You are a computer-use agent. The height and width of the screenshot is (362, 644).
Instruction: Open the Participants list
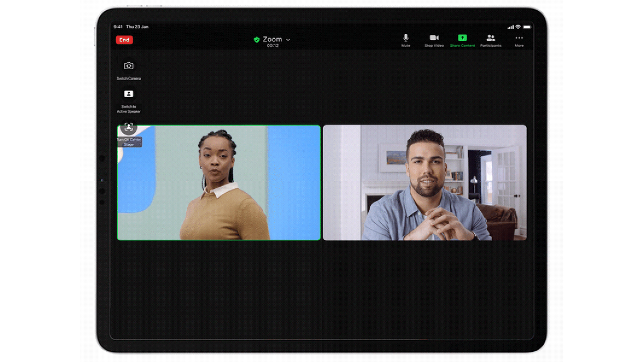pyautogui.click(x=491, y=40)
